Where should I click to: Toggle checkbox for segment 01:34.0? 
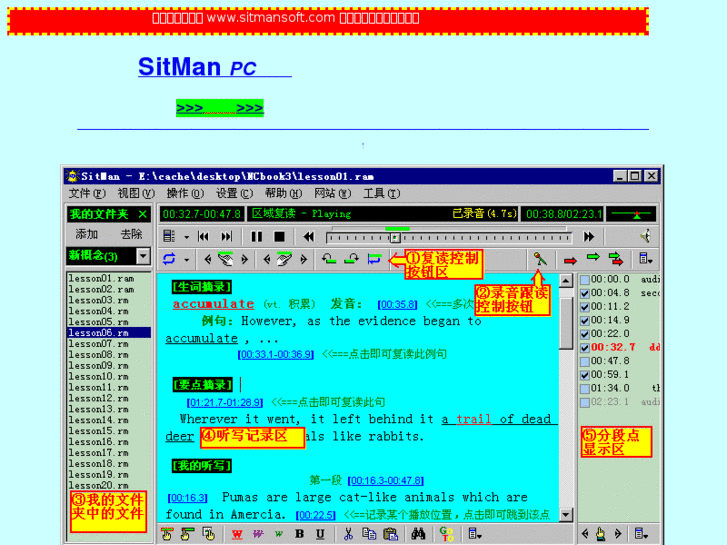[585, 388]
